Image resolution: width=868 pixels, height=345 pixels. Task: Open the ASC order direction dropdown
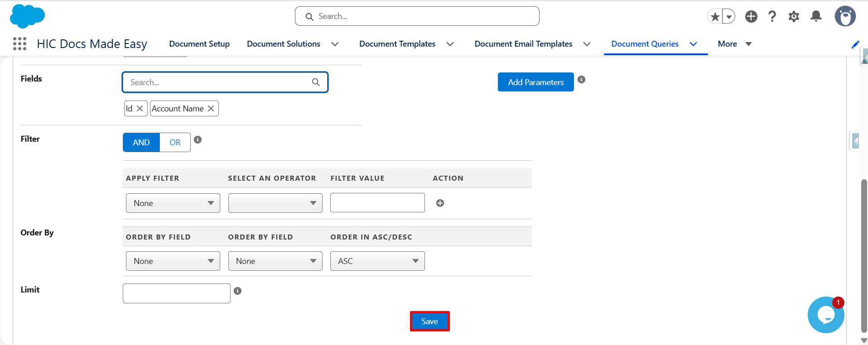[377, 261]
